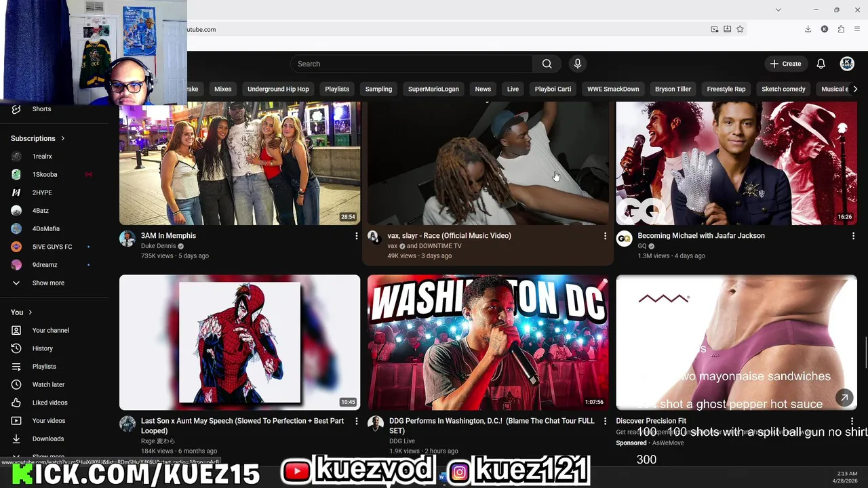Expand the Subscriptions section
Image resolution: width=868 pixels, height=488 pixels.
(38, 138)
